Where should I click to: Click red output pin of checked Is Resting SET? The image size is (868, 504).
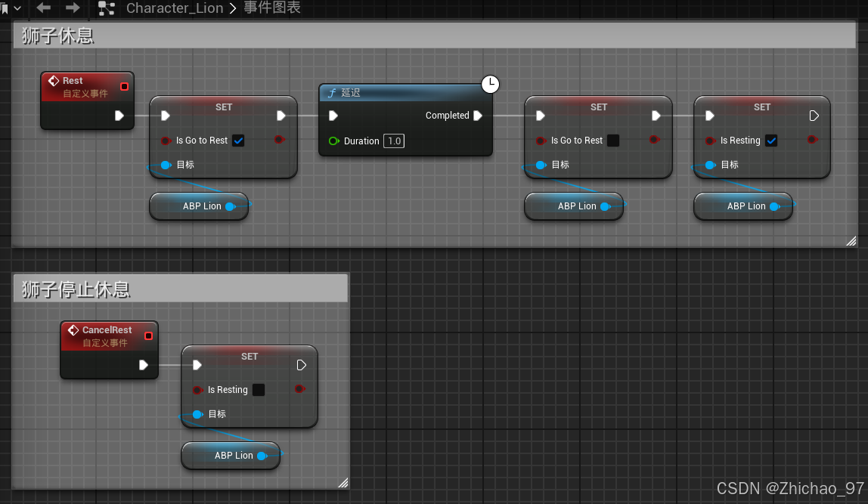[x=812, y=140]
